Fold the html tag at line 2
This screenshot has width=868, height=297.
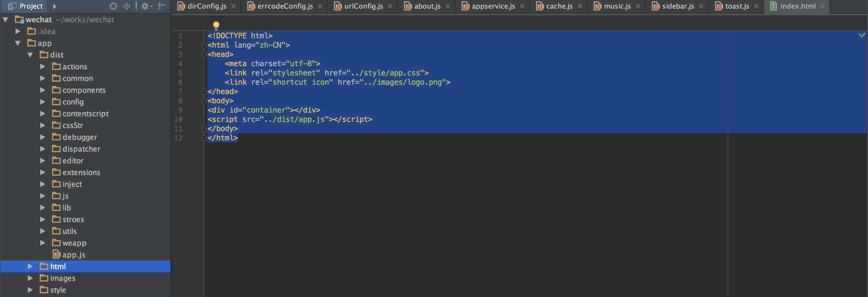click(x=204, y=45)
